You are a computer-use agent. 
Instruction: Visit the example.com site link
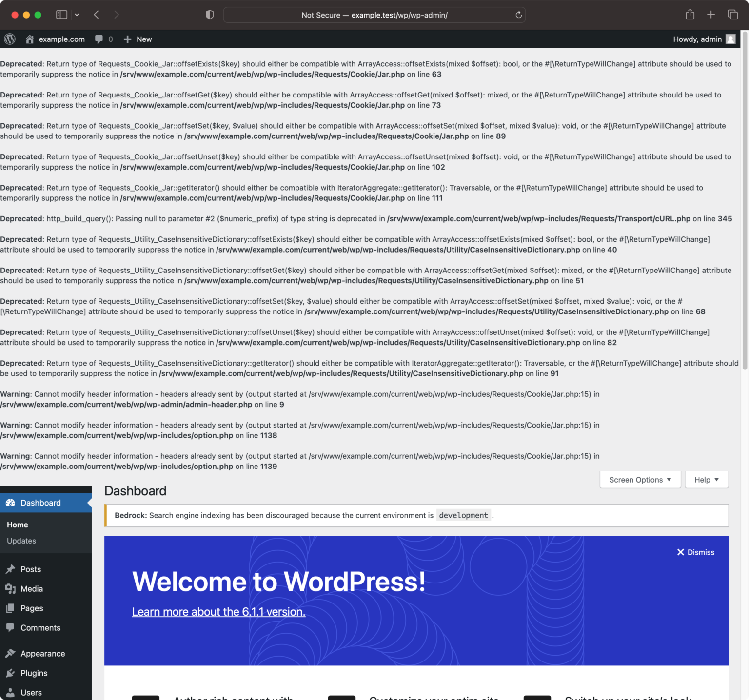click(62, 39)
